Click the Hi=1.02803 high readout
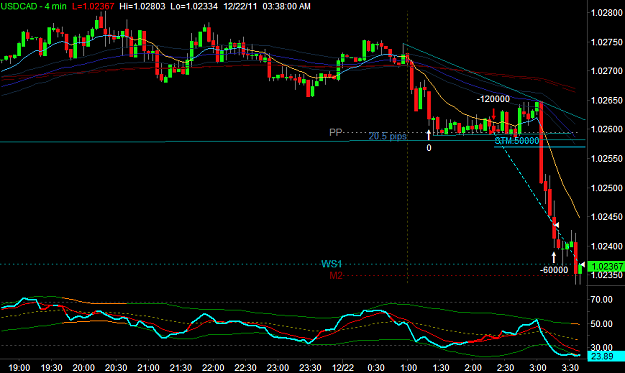This screenshot has width=625, height=373. pos(142,6)
